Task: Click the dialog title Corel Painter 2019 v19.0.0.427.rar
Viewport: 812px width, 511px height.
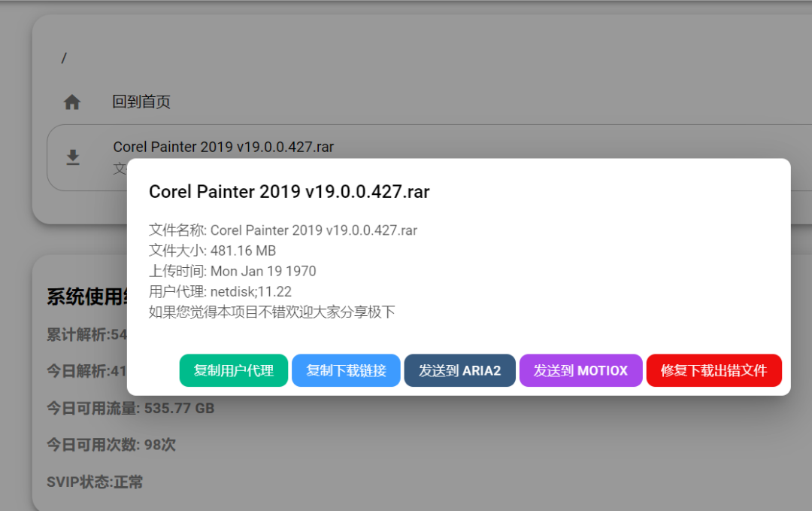Action: [289, 191]
